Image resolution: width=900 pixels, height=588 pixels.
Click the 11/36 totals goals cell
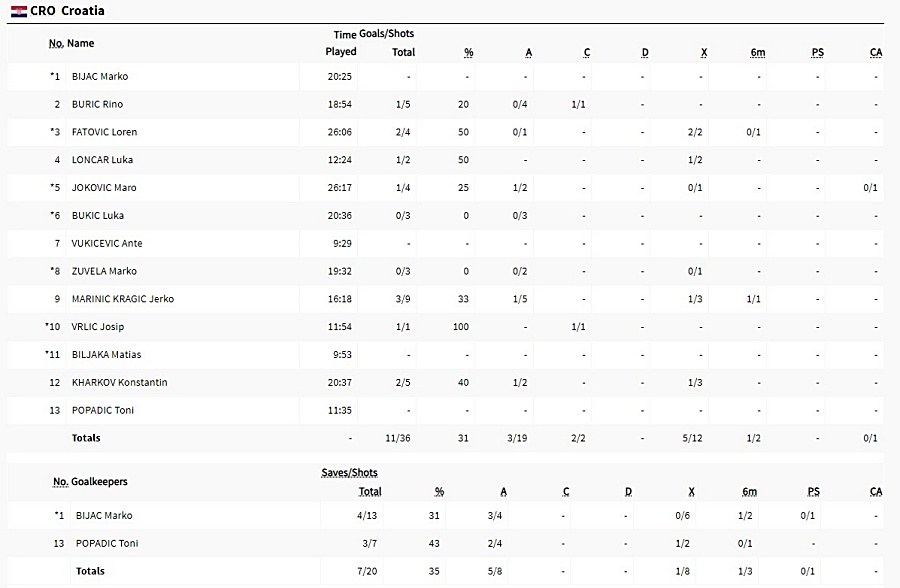398,438
